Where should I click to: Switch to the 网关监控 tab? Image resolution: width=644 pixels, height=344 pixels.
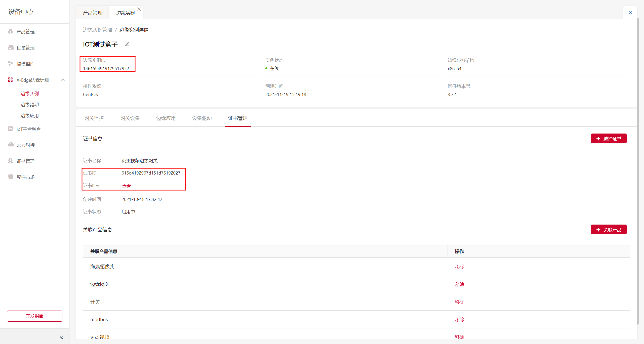[x=94, y=118]
